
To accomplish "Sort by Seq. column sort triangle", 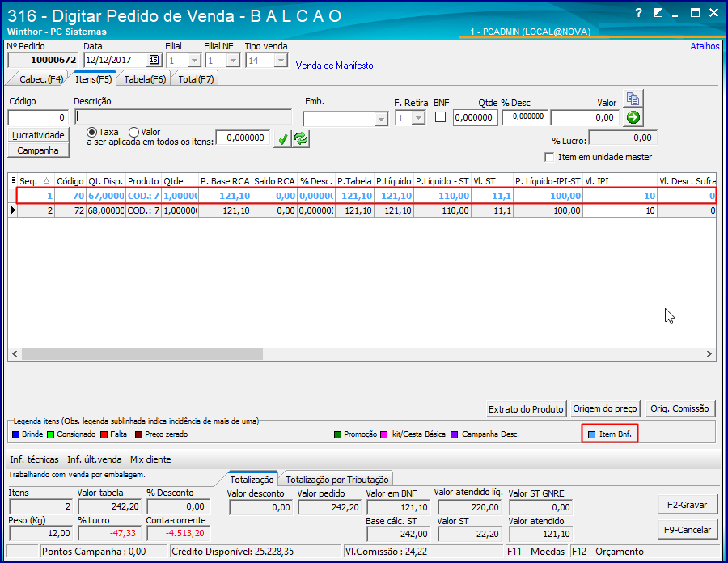I will pos(46,180).
